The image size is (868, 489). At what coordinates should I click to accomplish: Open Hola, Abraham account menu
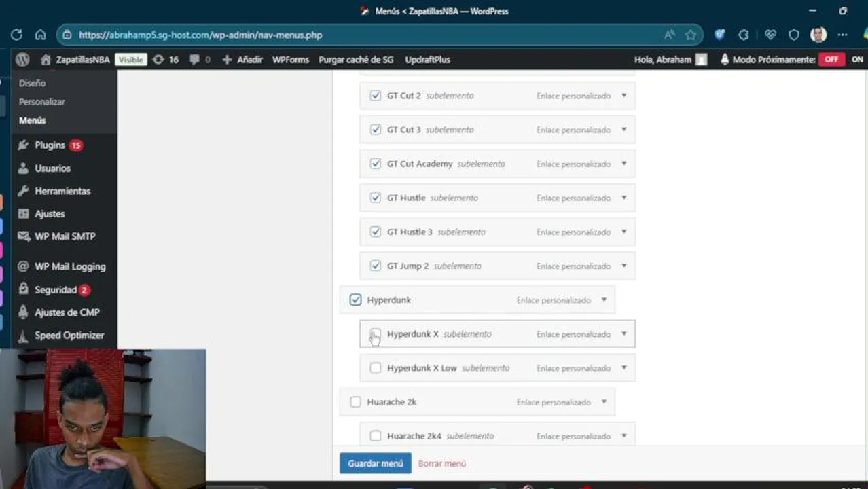(x=670, y=60)
